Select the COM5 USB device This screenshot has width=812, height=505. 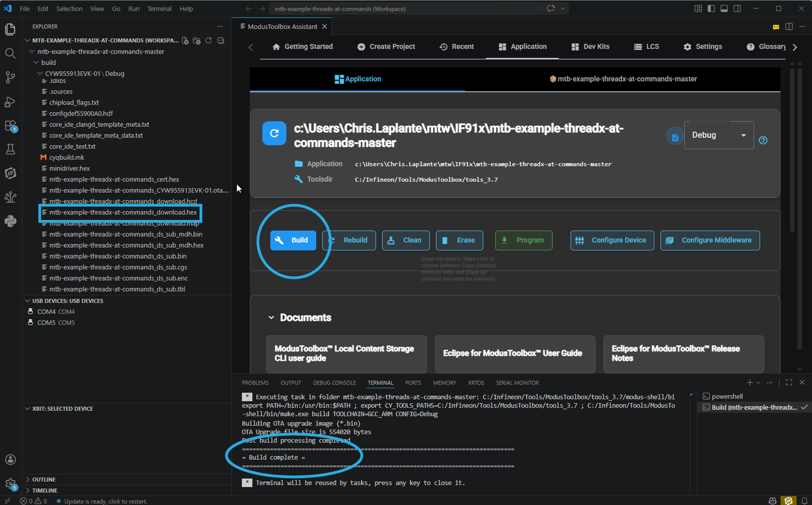click(56, 323)
